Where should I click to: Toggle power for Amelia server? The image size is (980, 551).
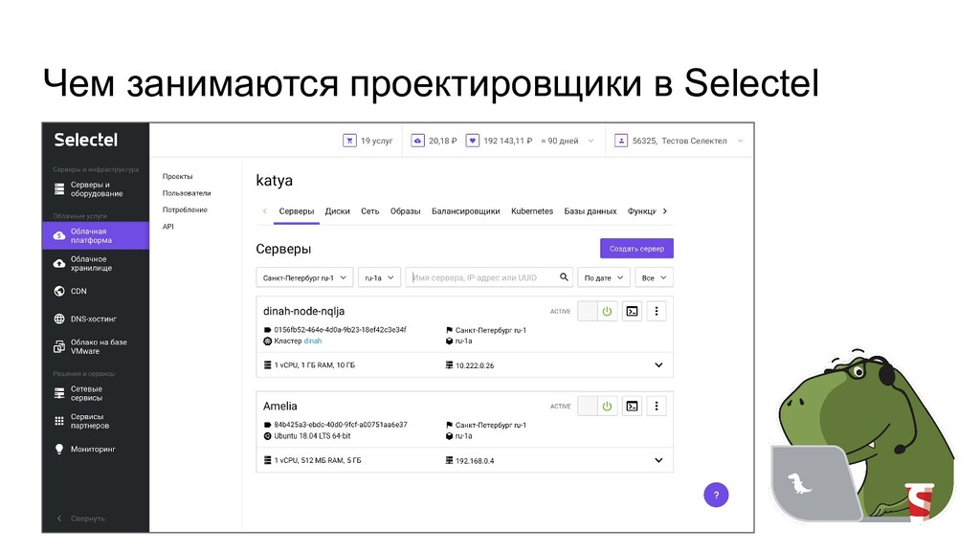[597, 406]
